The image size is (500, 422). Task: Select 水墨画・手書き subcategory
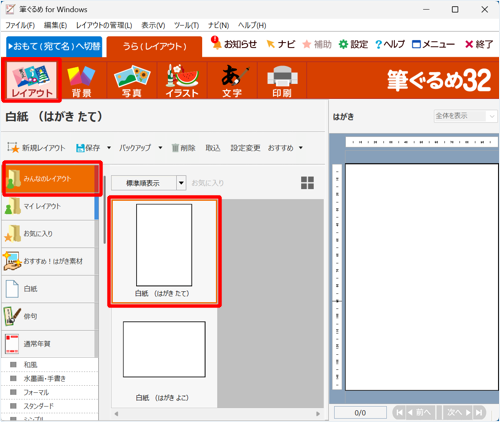coord(49,379)
